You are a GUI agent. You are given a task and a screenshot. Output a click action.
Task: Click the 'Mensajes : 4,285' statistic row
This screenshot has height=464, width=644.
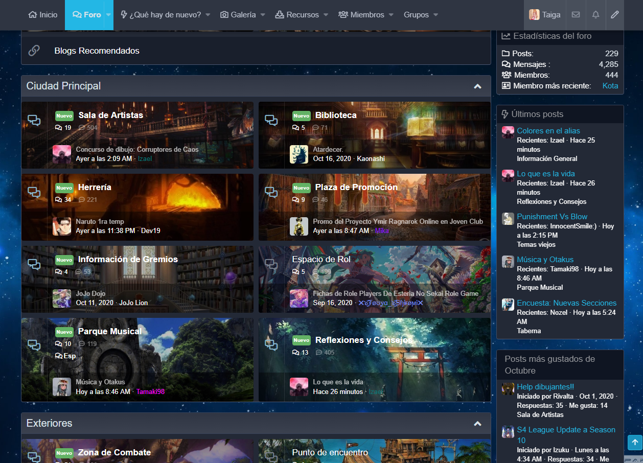coord(560,64)
